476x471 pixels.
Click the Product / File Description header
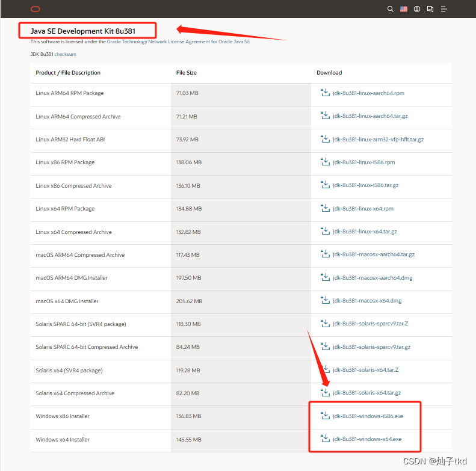click(68, 73)
